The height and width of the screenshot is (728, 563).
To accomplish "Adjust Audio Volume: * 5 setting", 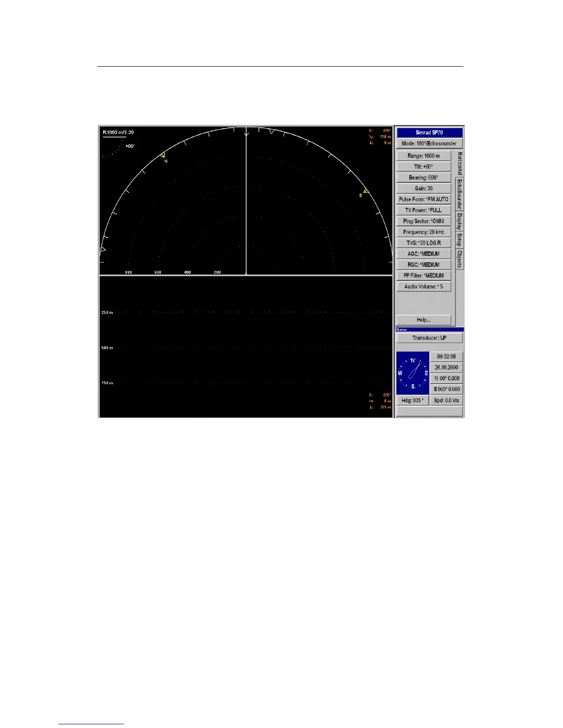I will [x=424, y=286].
